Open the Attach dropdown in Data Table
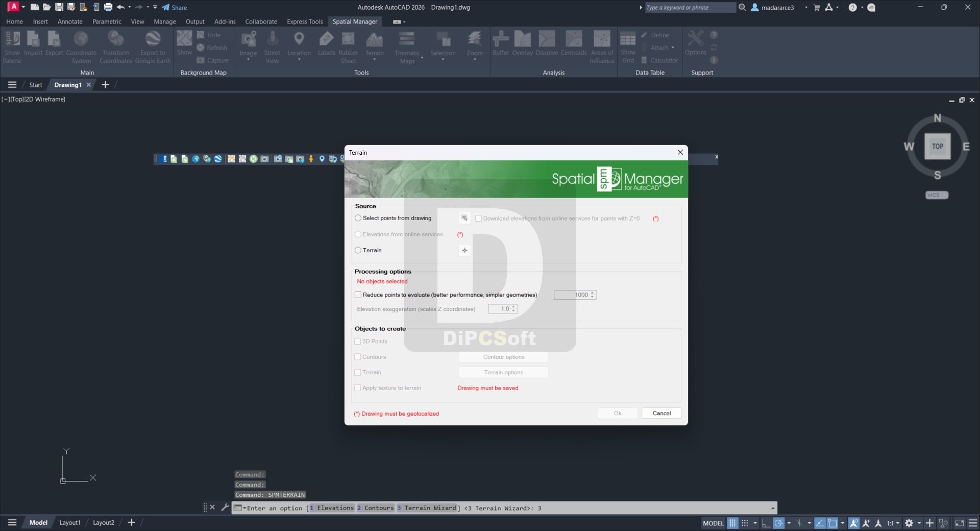The image size is (980, 531). tap(673, 47)
